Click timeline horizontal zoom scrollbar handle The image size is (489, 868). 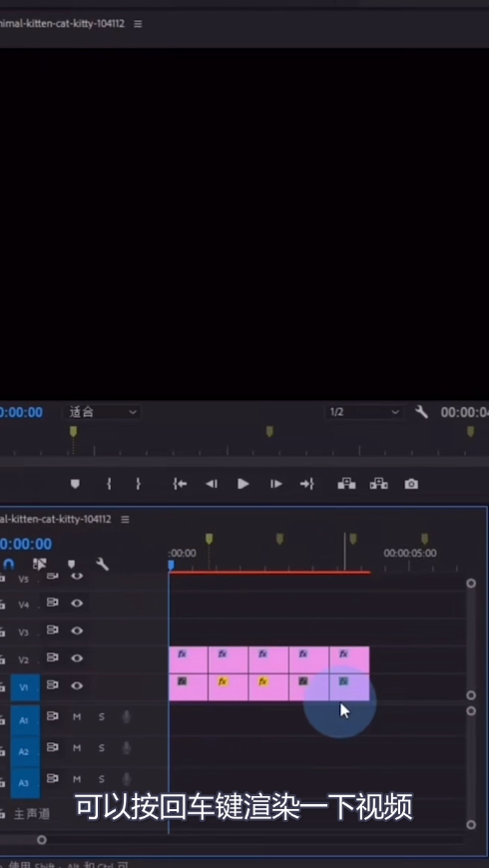pos(42,840)
